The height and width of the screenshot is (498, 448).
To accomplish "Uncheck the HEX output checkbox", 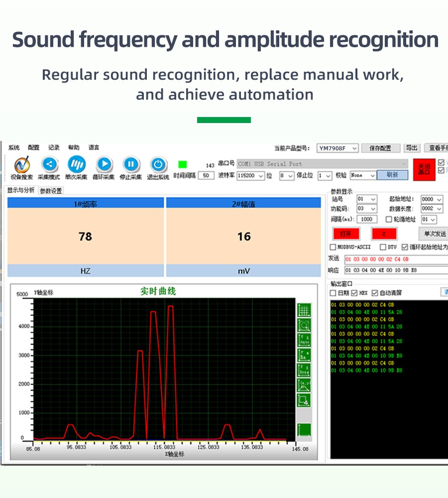I will pyautogui.click(x=355, y=293).
